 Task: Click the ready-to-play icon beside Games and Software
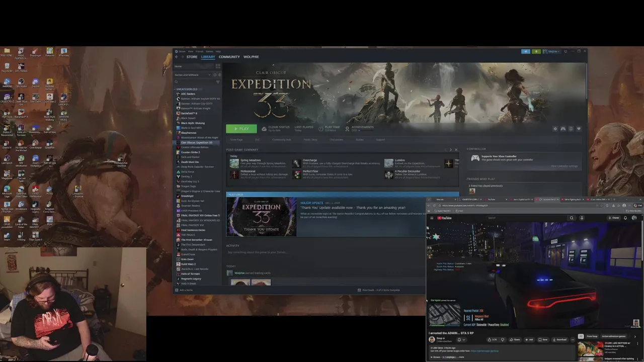[x=219, y=75]
